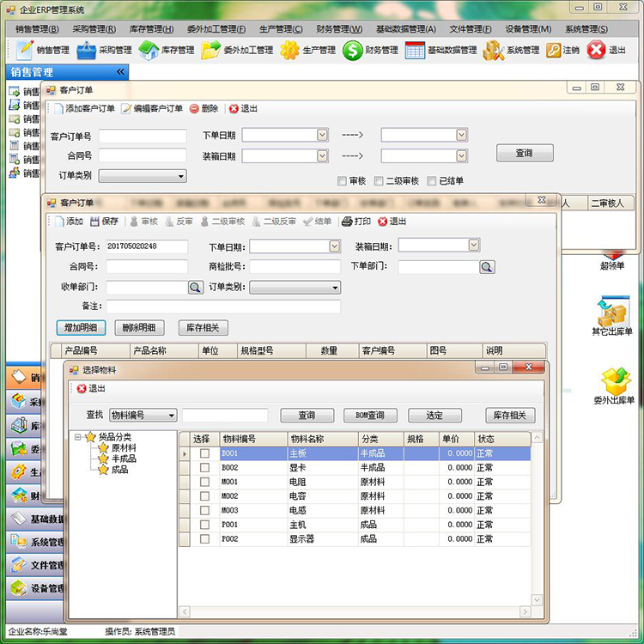644x644 pixels.
Task: Open 下单日期 end-date dropdown after arrow
Action: [x=461, y=135]
